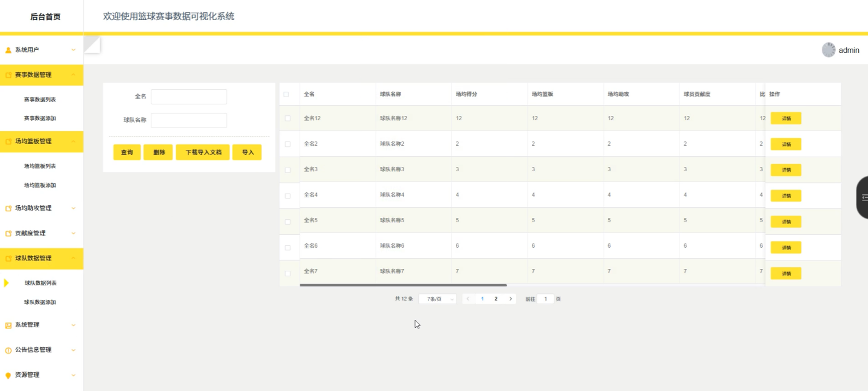
Task: Open 详情 for row 全名2
Action: pos(786,144)
